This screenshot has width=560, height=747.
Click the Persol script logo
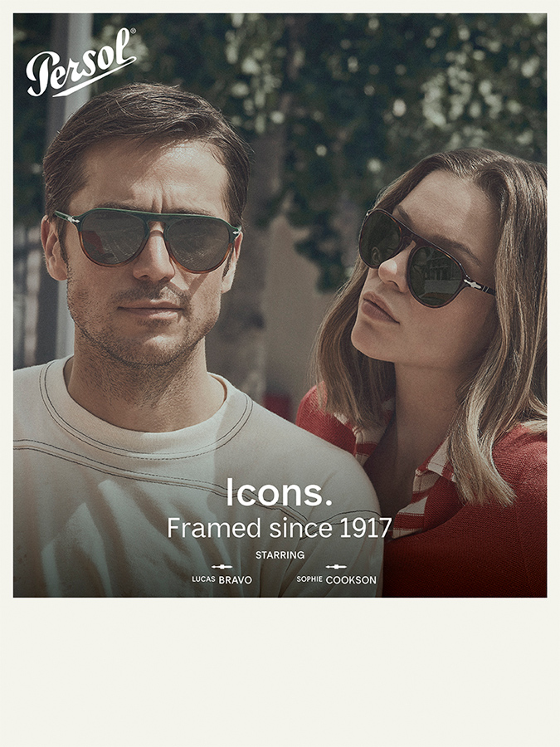coord(80,62)
